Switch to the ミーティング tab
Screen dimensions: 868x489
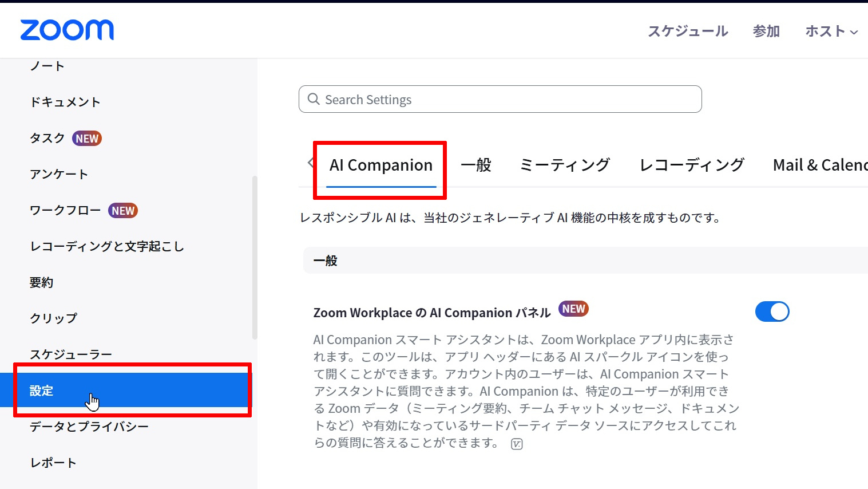(x=565, y=165)
